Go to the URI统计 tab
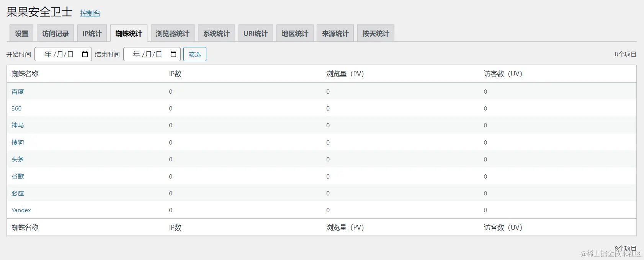 256,33
